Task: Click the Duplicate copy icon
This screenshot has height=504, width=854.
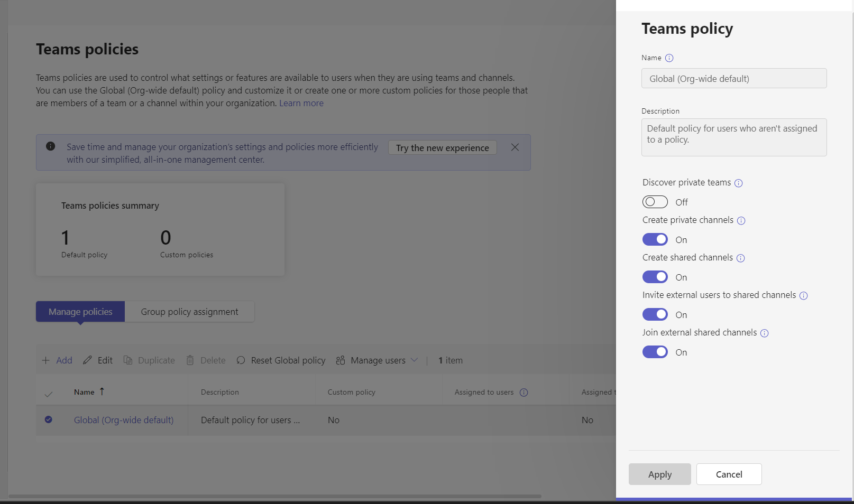Action: [128, 360]
